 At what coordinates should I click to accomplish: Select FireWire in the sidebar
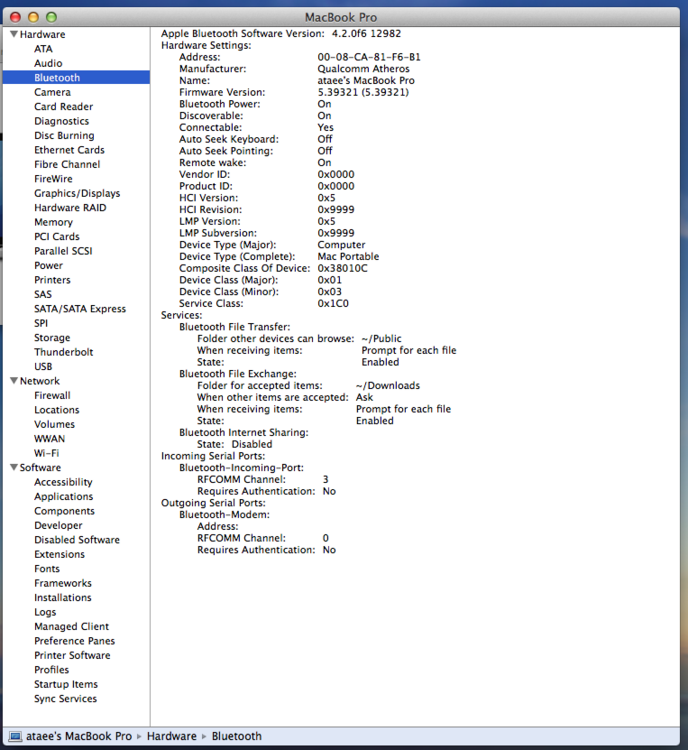coord(53,178)
